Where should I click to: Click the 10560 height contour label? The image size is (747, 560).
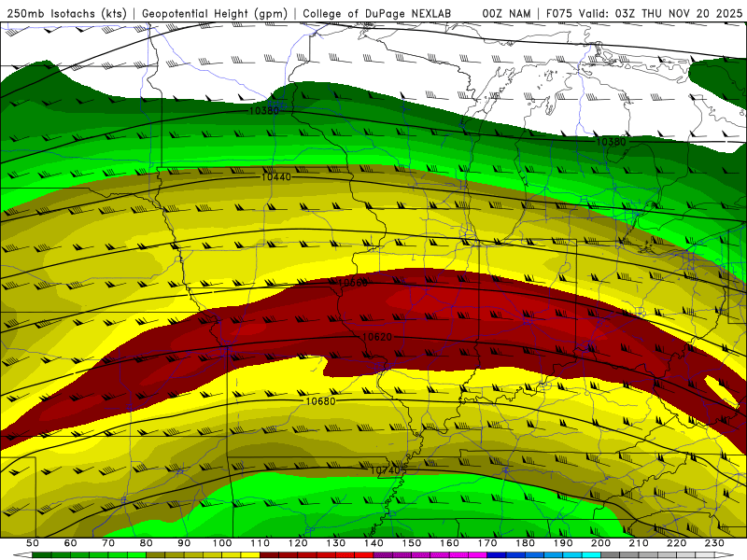pos(353,283)
